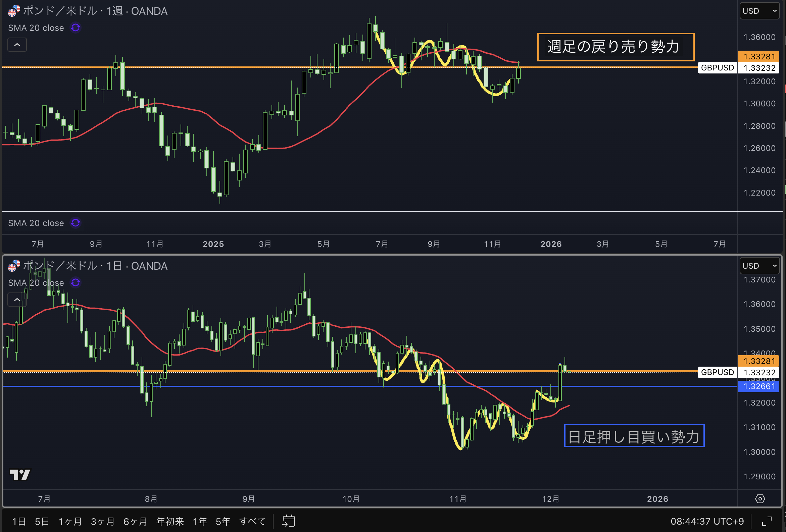Select the すべて range button
The width and height of the screenshot is (786, 532).
(x=252, y=522)
